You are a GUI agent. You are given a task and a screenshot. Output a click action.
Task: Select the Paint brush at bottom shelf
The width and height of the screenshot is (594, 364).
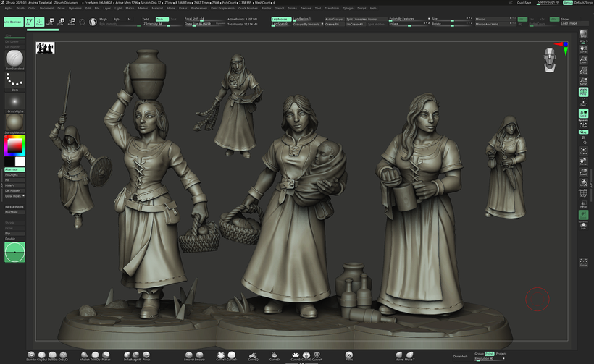pos(349,355)
